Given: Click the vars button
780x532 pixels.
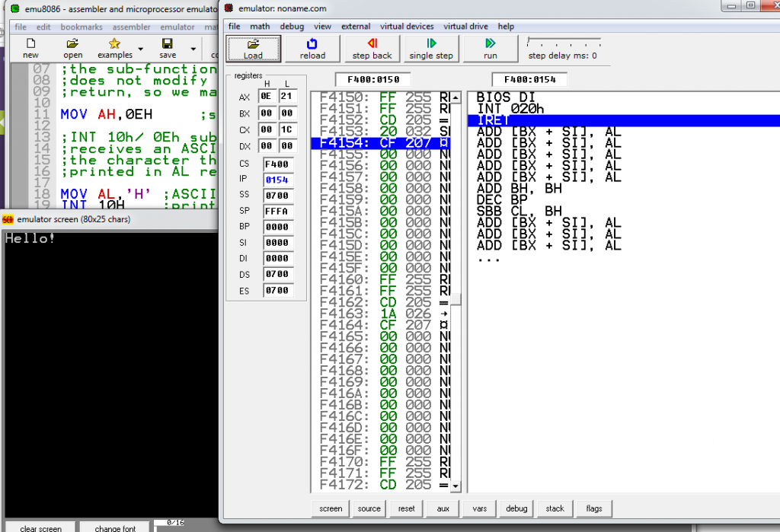Looking at the screenshot, I should coord(480,508).
